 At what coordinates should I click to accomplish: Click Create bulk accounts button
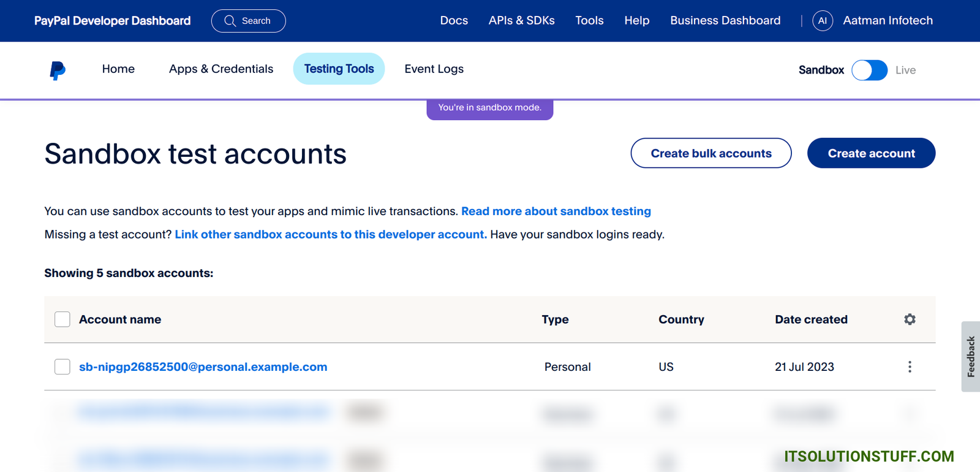(x=710, y=153)
